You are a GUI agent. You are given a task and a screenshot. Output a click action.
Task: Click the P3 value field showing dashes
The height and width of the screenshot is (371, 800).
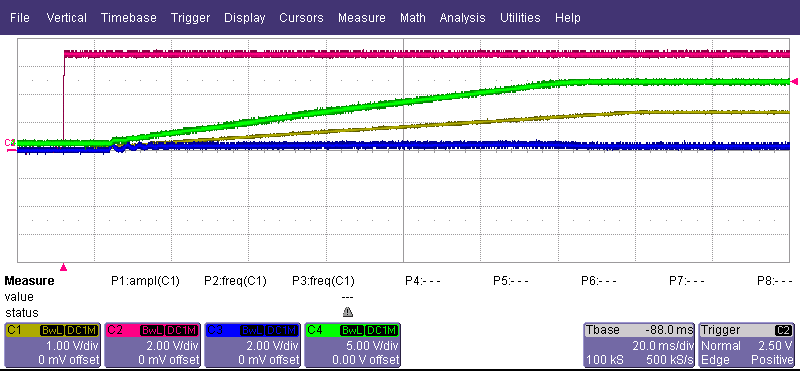[x=347, y=296]
